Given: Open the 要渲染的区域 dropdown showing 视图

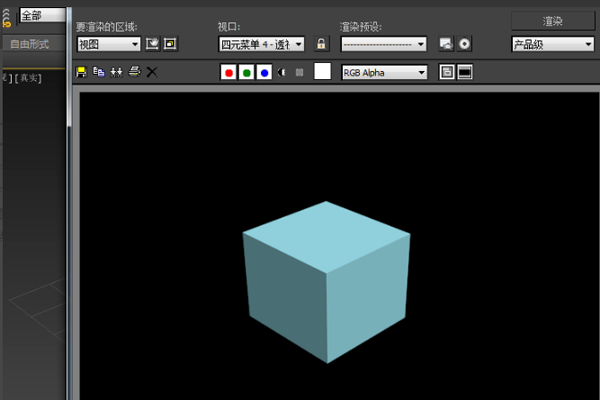Looking at the screenshot, I should (x=109, y=44).
